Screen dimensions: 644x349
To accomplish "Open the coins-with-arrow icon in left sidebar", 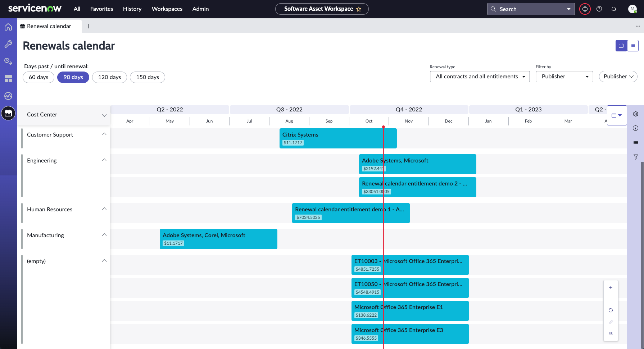I will 8,61.
